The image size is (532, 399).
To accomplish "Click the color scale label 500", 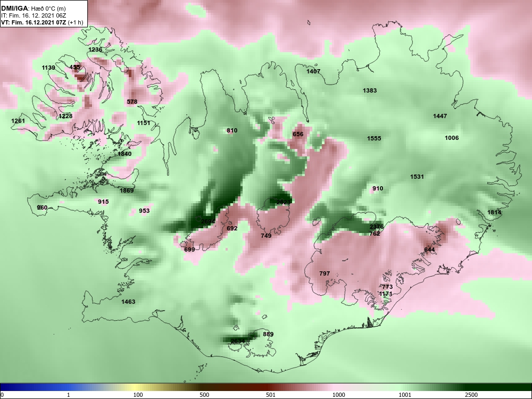I will [204, 395].
